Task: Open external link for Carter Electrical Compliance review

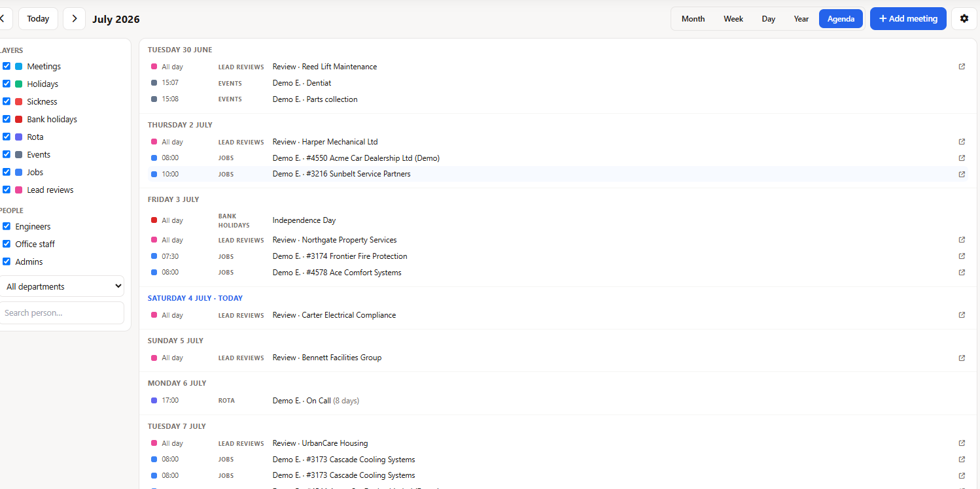Action: (x=962, y=315)
